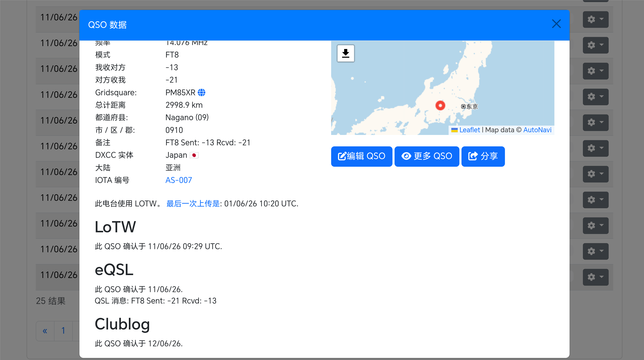Image resolution: width=644 pixels, height=360 pixels.
Task: Go to the previous page with « button
Action: (45, 331)
